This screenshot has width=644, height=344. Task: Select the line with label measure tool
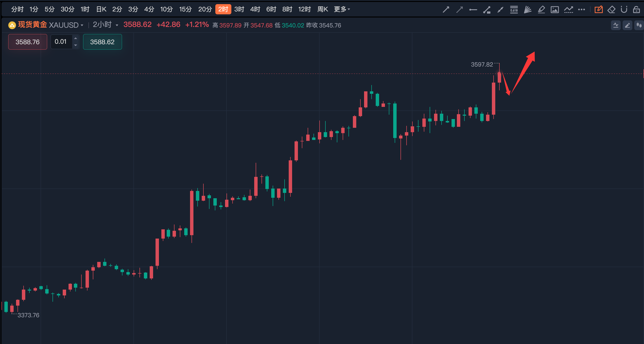(487, 9)
